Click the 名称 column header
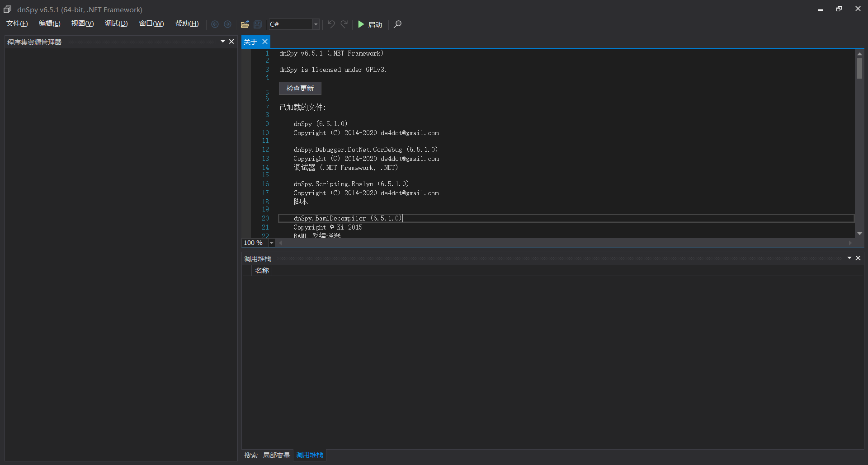Screen dimensions: 868x465 (262, 271)
